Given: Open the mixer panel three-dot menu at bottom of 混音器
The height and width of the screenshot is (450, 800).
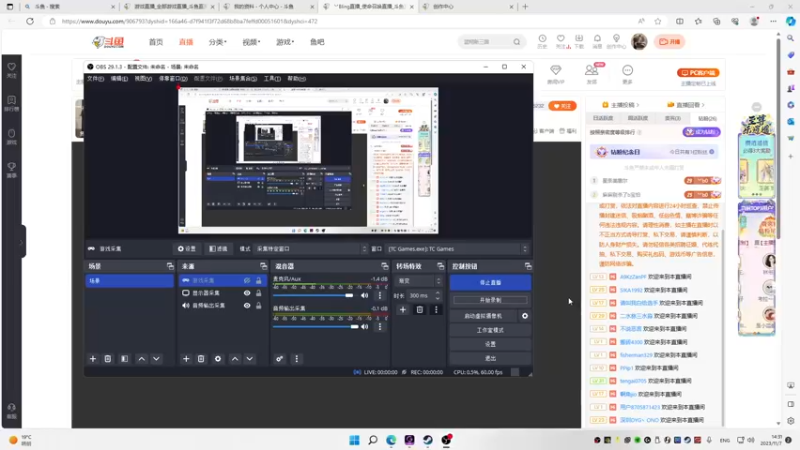Looking at the screenshot, I should click(x=296, y=359).
